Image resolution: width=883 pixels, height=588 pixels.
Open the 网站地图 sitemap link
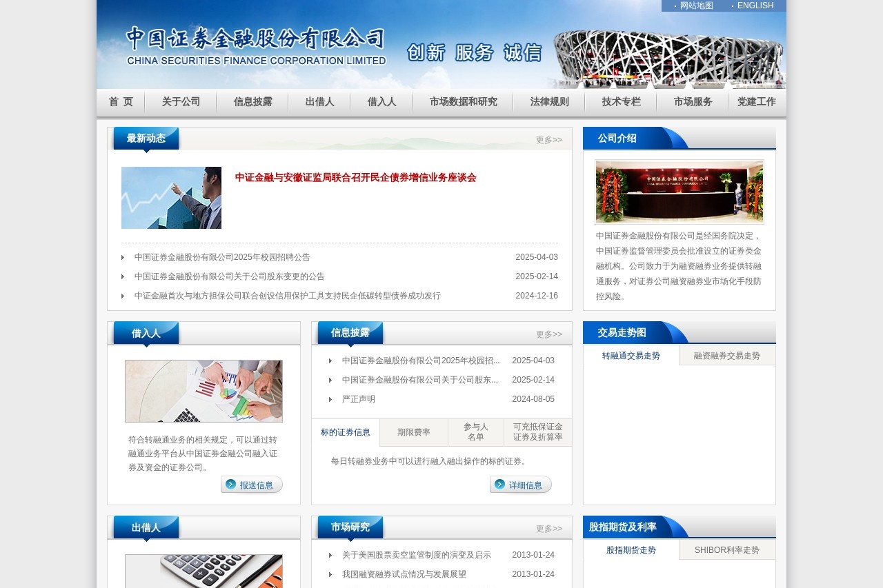[x=696, y=6]
